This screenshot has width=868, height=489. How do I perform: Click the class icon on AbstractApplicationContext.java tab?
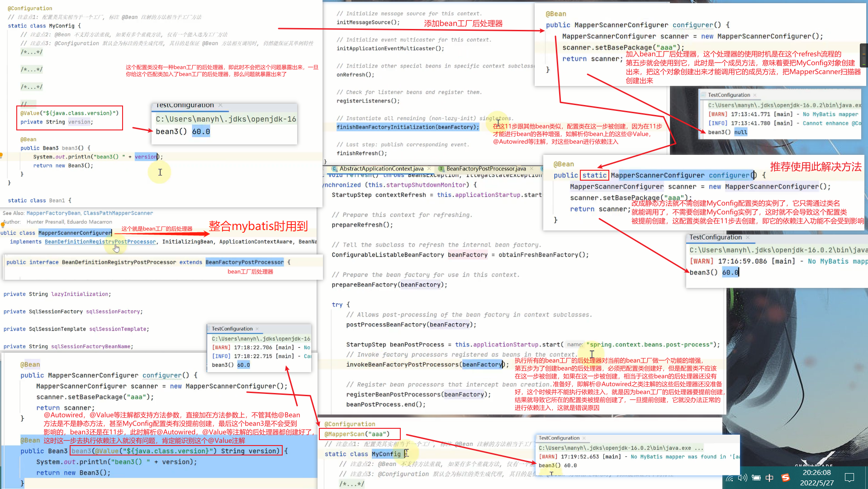click(335, 169)
